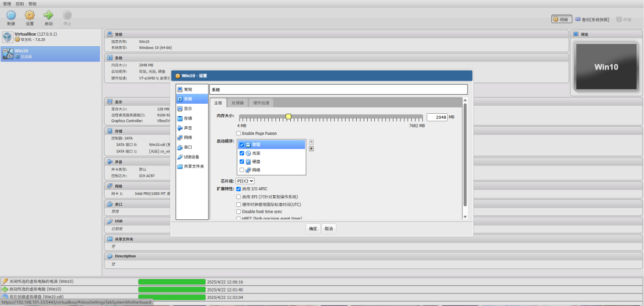Click settings dialog vertical scrollbar
644x306 pixels.
(465, 156)
